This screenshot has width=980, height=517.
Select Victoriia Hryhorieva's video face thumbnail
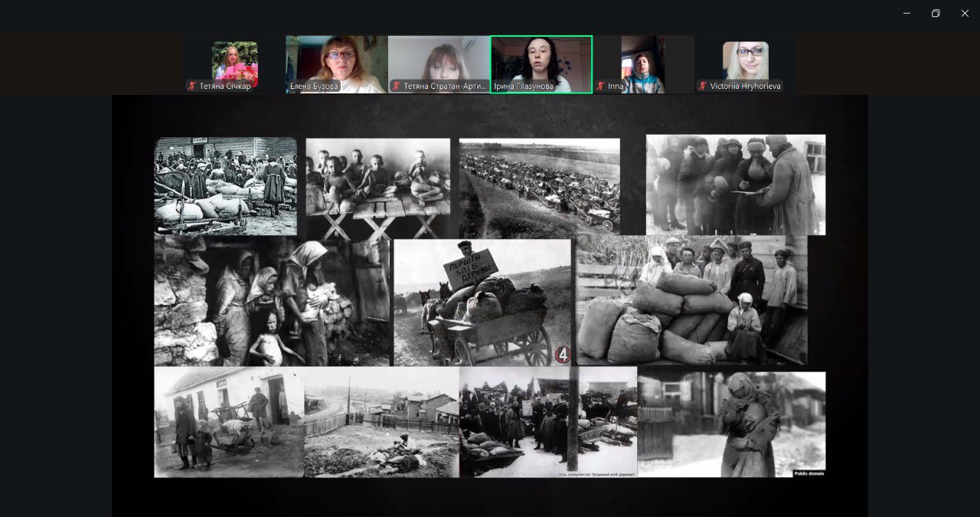point(745,60)
